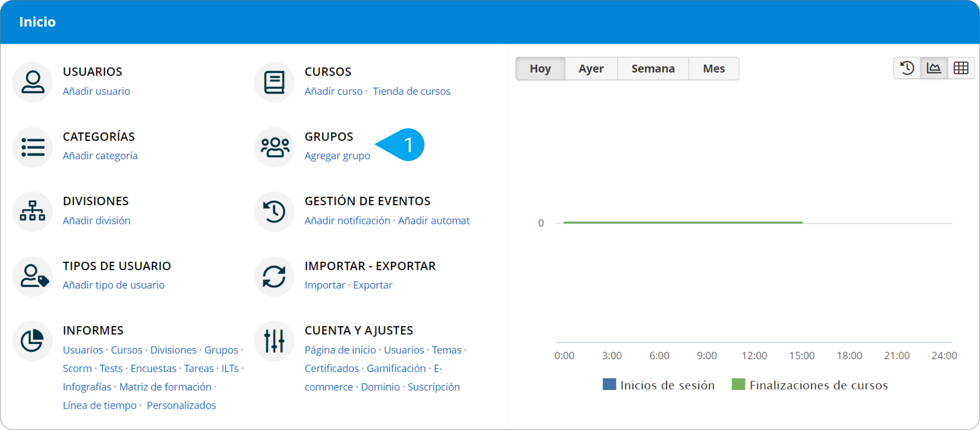Click the Añadir curso link
980x430 pixels.
[334, 91]
